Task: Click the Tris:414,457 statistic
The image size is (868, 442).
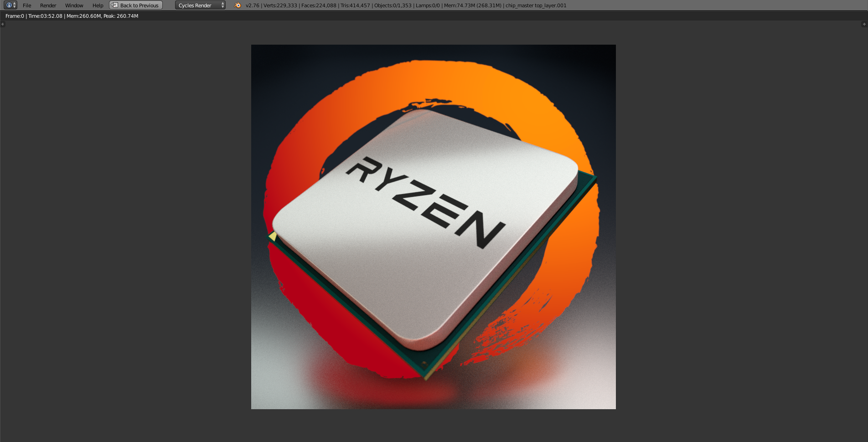Action: (x=355, y=5)
